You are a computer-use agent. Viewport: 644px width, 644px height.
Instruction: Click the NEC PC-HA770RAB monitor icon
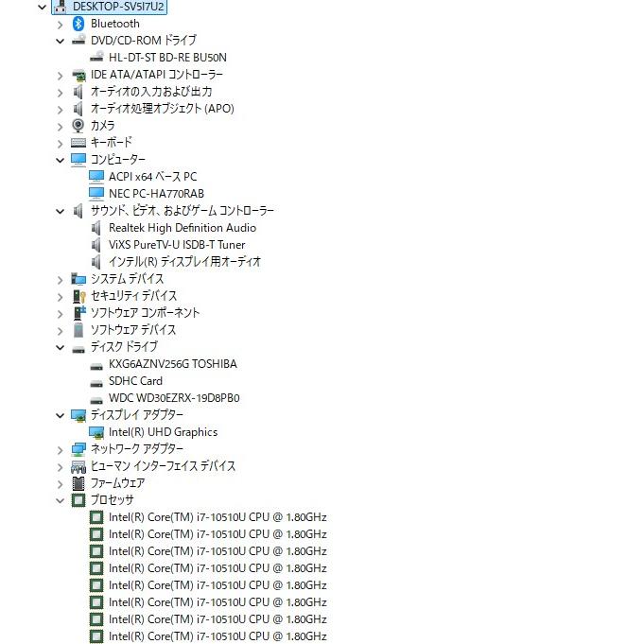96,194
